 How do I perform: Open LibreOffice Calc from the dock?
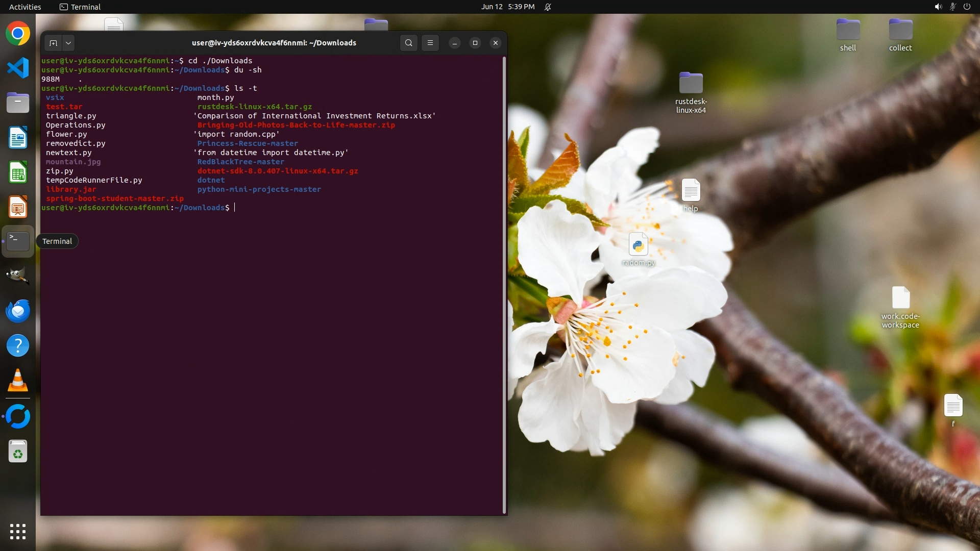(x=18, y=172)
